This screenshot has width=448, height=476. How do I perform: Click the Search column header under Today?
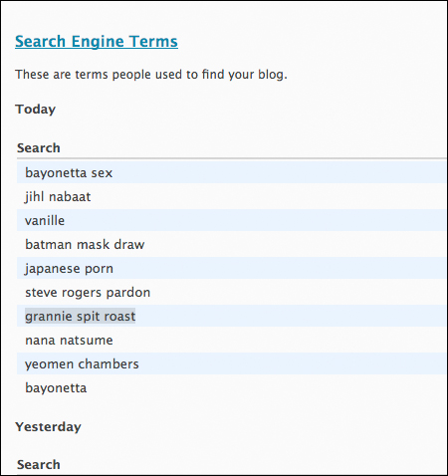(x=39, y=148)
